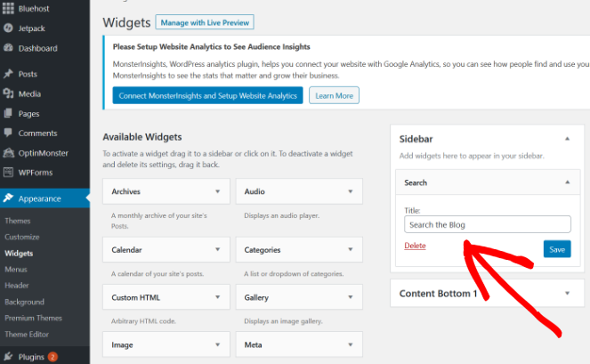The image size is (590, 364).
Task: Click the Jetpack icon in sidebar
Action: pos(8,28)
